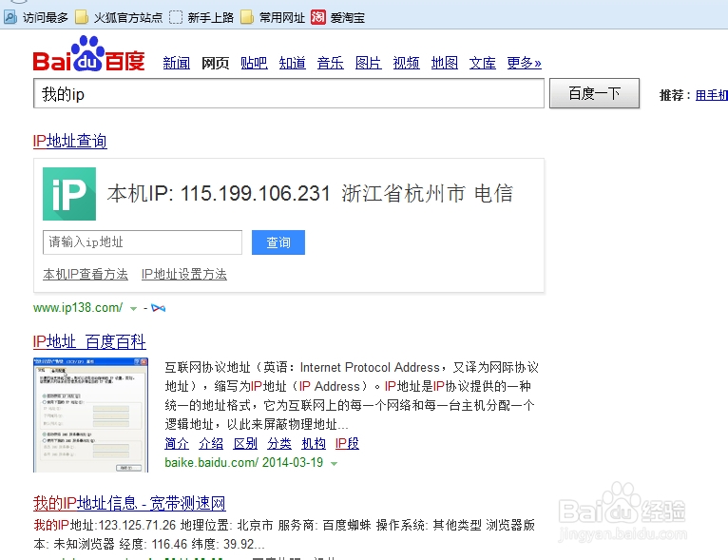Click the baike.baidu.com/ 2014-03-19 URL text
728x560 pixels.
point(243,462)
